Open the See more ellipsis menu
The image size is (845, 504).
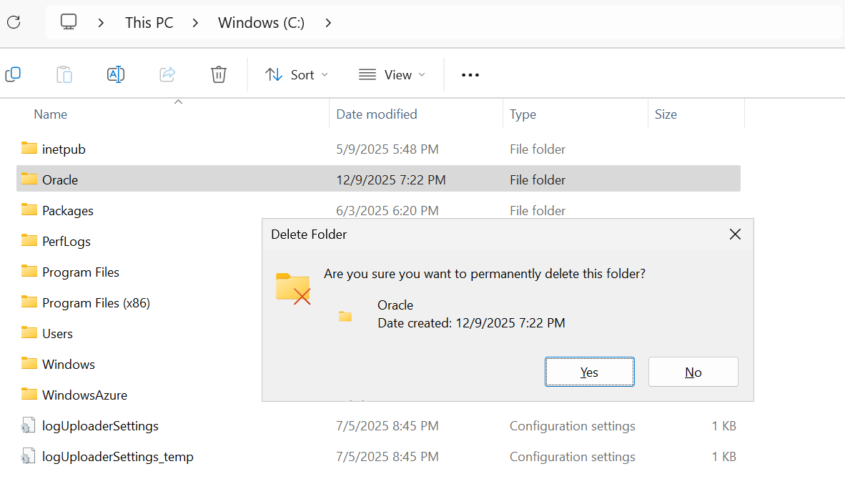coord(470,75)
